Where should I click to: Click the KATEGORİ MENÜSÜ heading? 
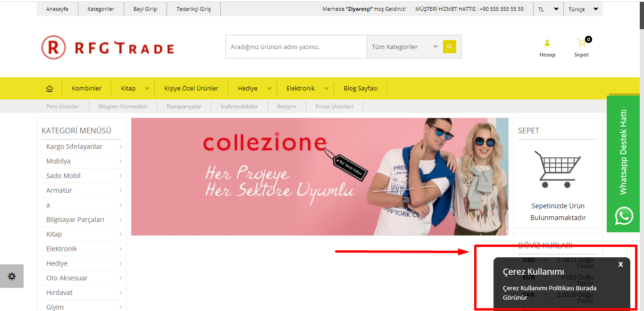[76, 131]
